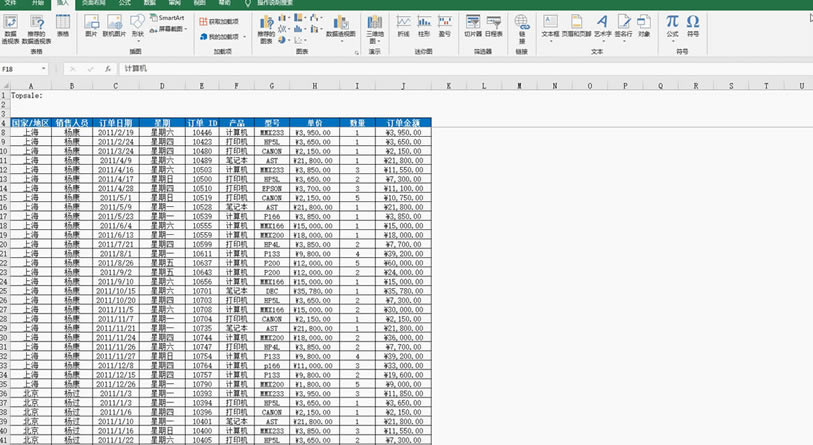Image resolution: width=813 pixels, height=445 pixels.
Task: Insert a SmartArt graphic
Action: (167, 18)
